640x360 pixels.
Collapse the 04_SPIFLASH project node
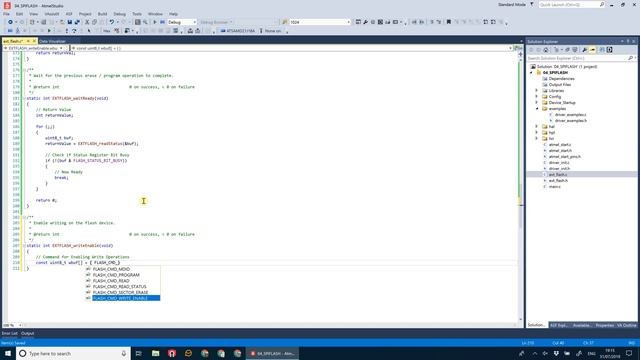pyautogui.click(x=531, y=73)
